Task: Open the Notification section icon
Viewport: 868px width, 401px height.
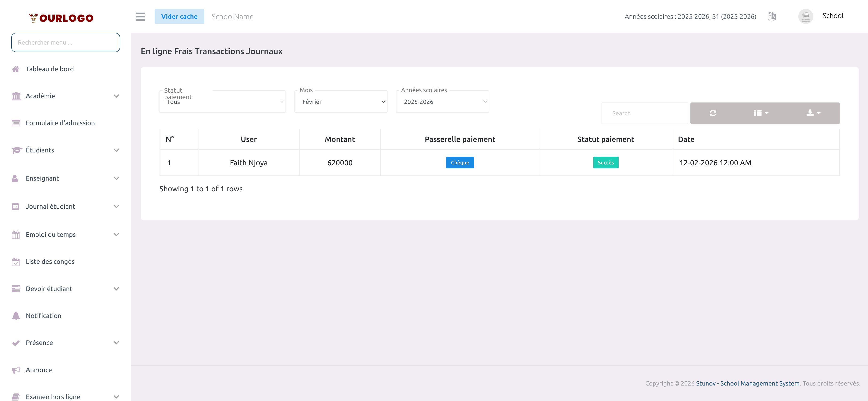Action: coord(16,316)
